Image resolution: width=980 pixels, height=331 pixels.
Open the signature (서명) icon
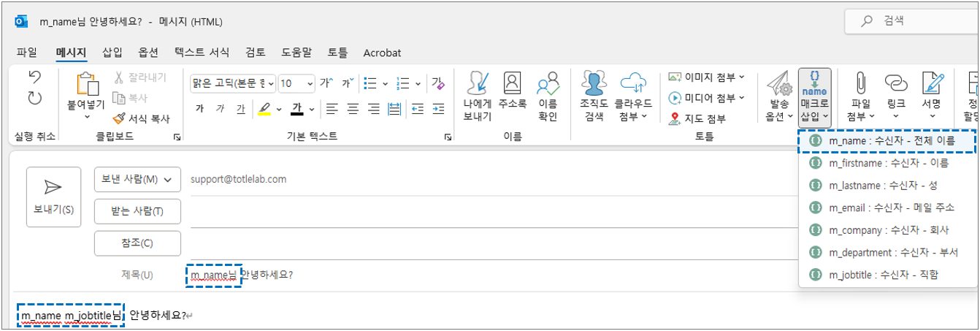point(930,97)
